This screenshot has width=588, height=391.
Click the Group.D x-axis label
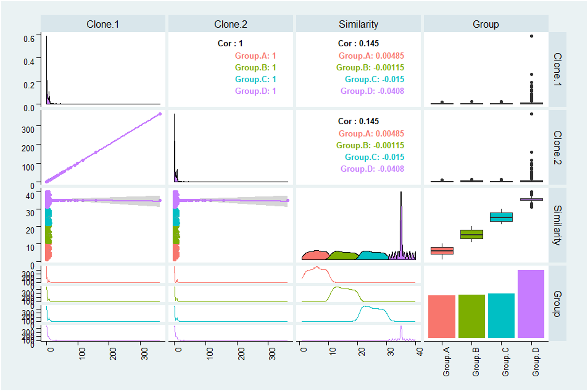coord(535,362)
